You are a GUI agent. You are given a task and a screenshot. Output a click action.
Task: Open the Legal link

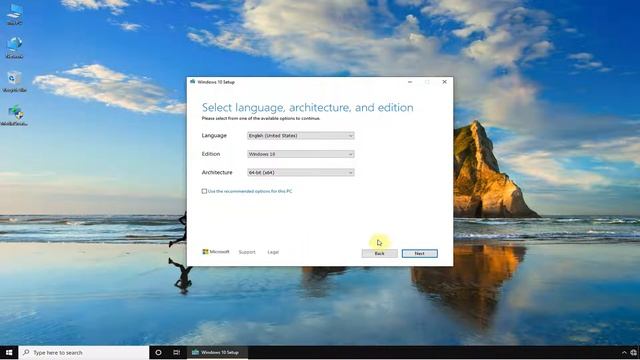pyautogui.click(x=273, y=252)
